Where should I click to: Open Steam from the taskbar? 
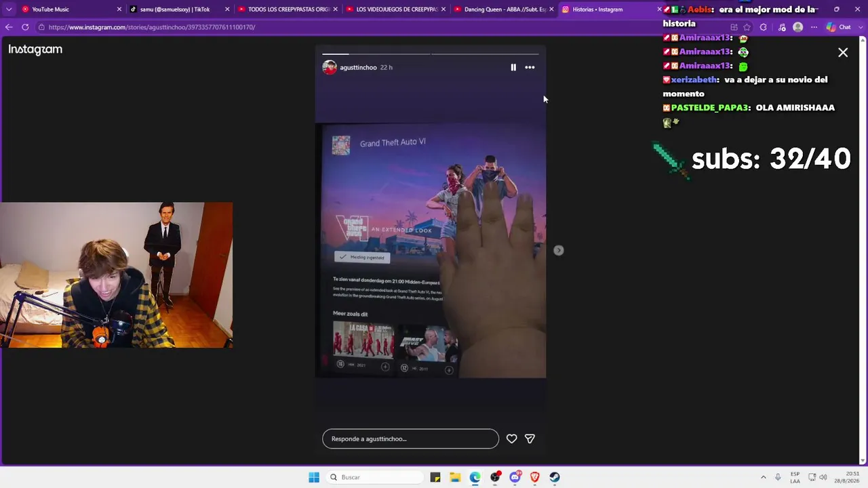tap(555, 477)
